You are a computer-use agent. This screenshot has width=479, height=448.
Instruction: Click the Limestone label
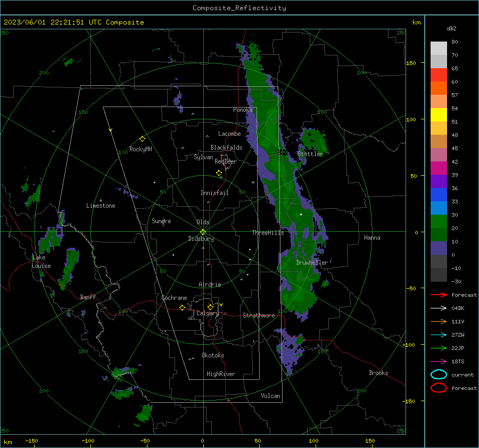coord(101,206)
